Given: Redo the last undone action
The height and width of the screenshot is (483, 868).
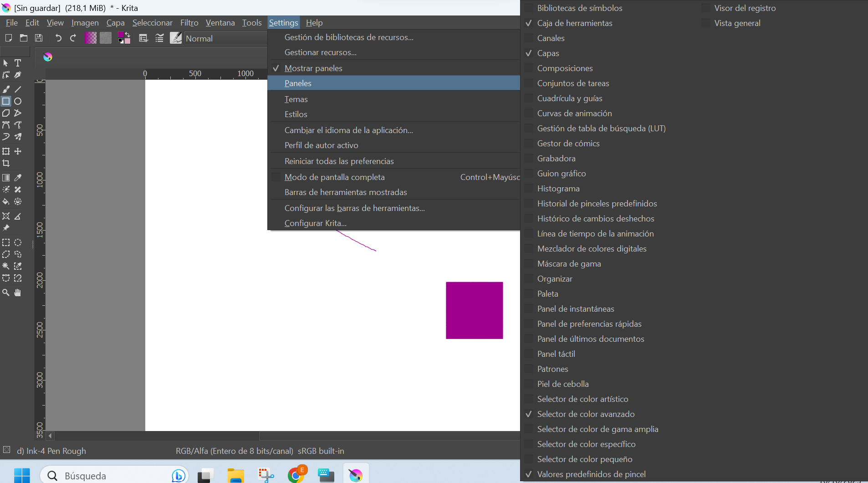Looking at the screenshot, I should (x=73, y=38).
